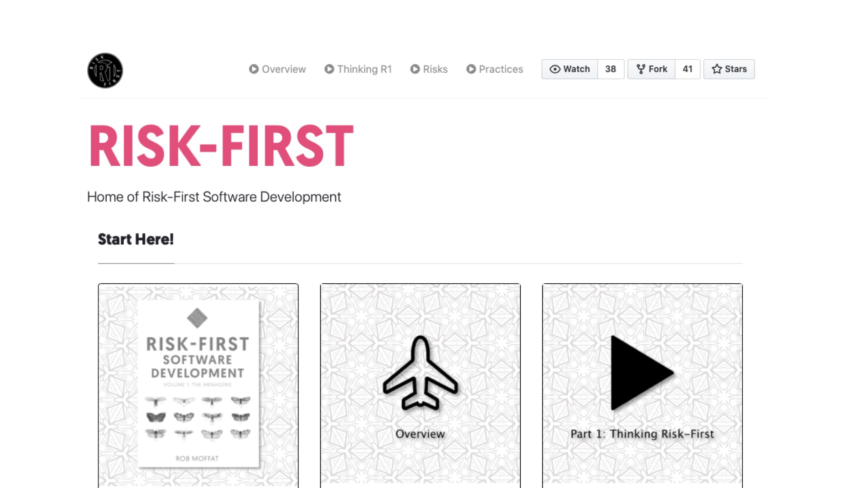Click the star icon in Stars button

pos(717,69)
